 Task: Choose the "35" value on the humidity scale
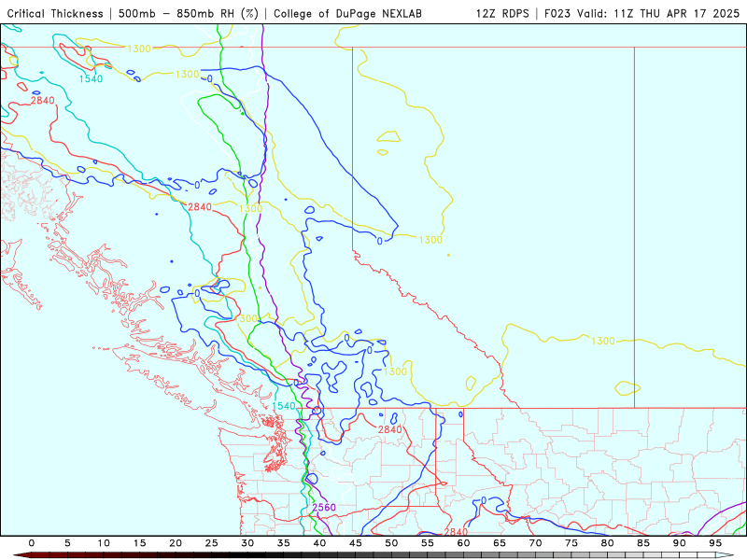pos(284,543)
